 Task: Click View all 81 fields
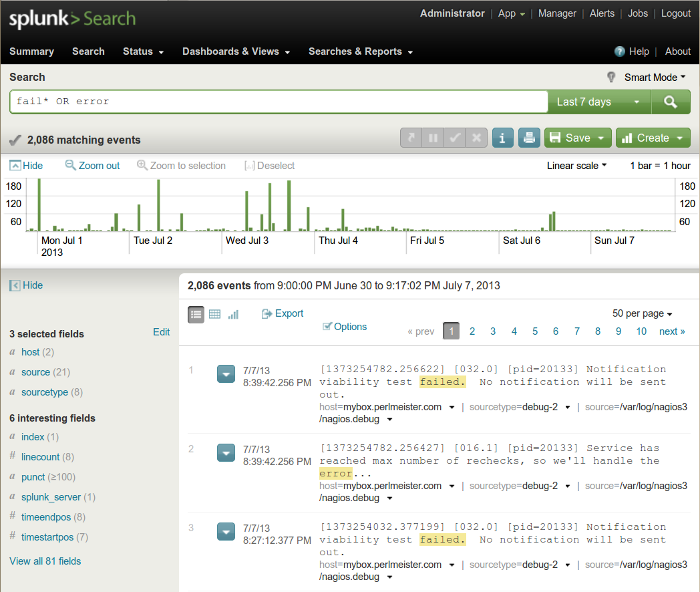(45, 561)
